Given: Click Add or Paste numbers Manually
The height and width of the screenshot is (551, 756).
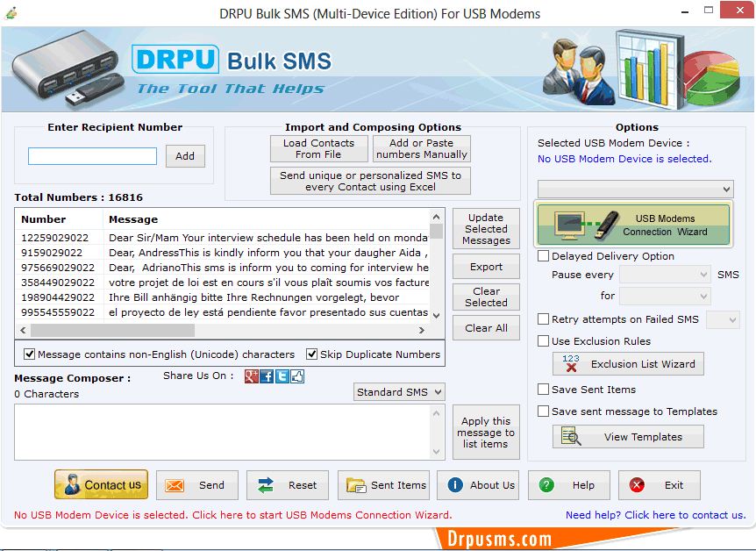Looking at the screenshot, I should (421, 148).
